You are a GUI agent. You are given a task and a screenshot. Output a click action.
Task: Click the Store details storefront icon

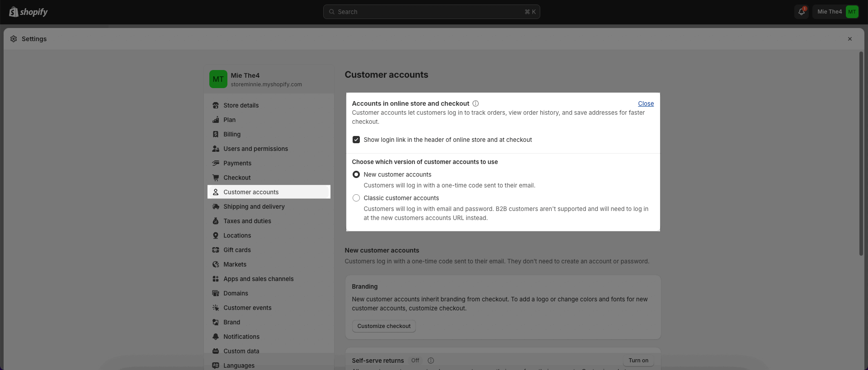tap(216, 105)
